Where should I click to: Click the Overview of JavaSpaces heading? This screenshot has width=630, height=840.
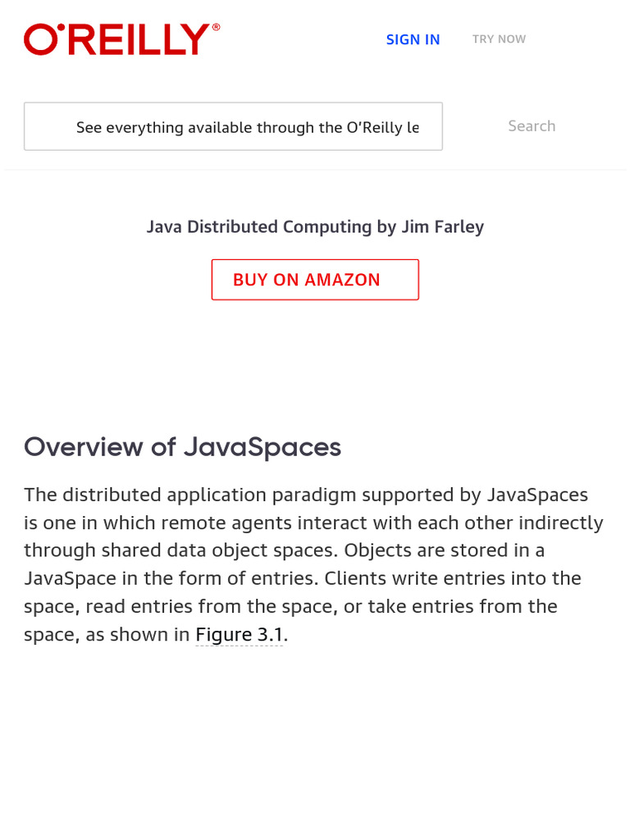coord(182,447)
